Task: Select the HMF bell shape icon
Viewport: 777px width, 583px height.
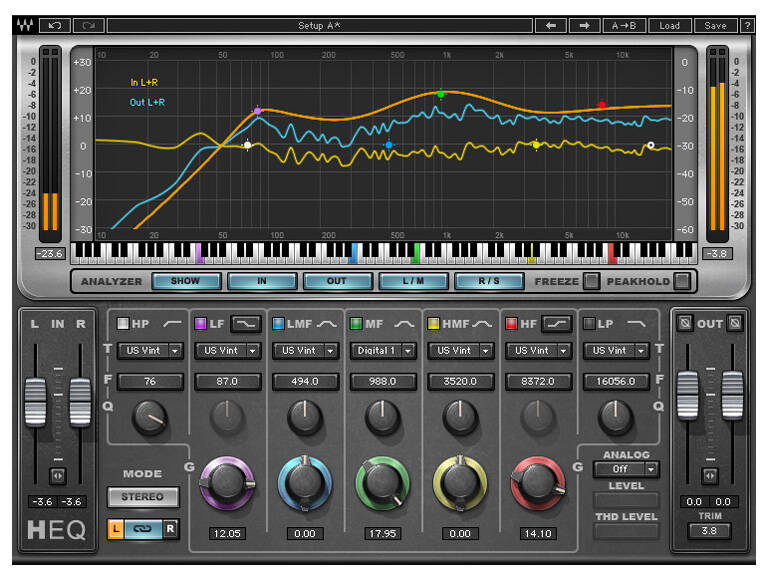Action: (482, 324)
